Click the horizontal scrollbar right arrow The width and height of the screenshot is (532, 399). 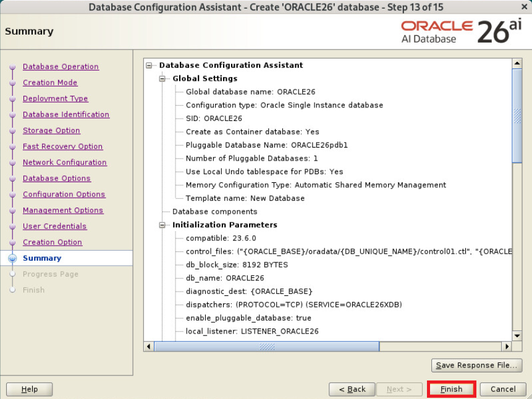(x=507, y=346)
